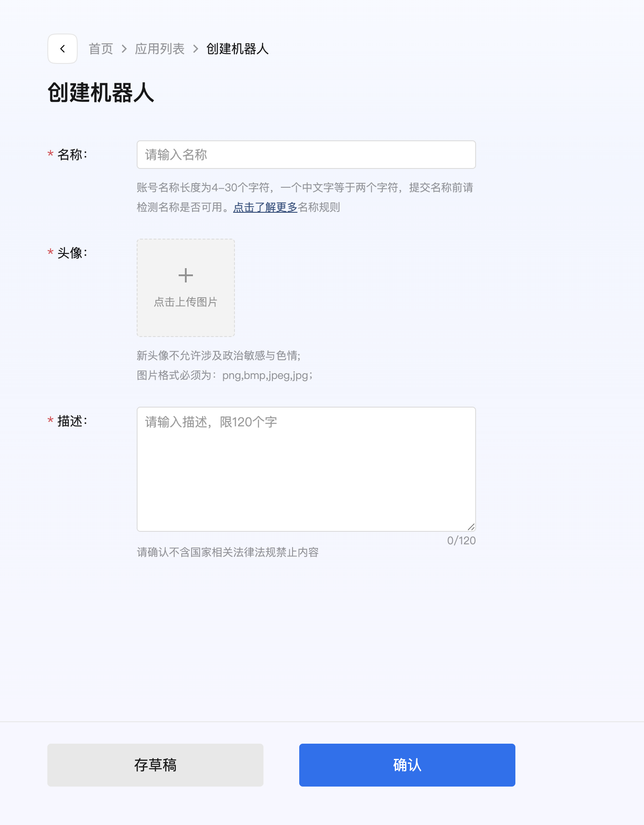Click the back arrow button
The image size is (644, 825).
[x=63, y=49]
